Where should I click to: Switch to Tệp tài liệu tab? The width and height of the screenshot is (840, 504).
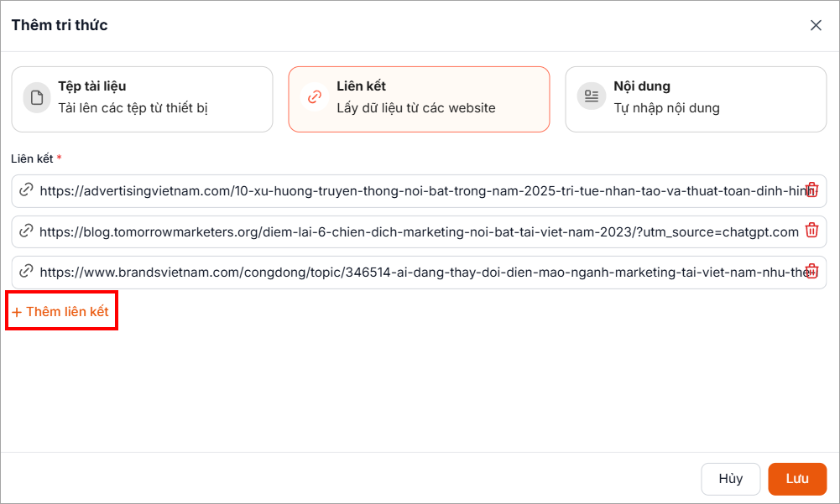point(142,99)
